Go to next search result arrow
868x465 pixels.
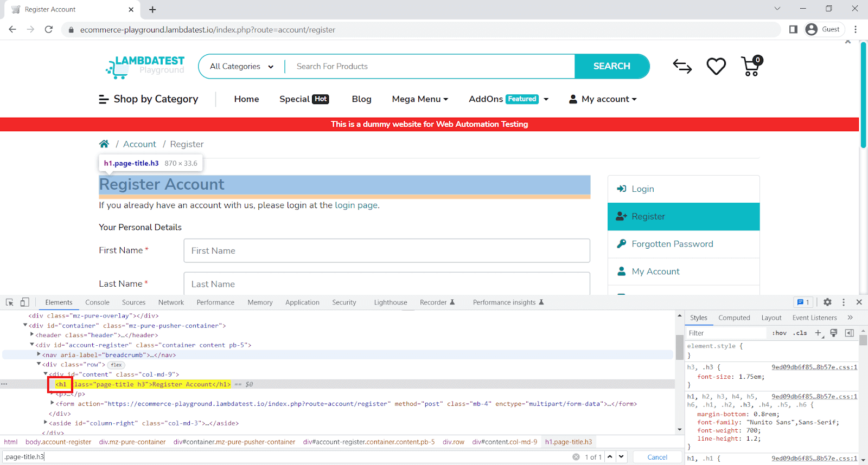[x=622, y=457]
